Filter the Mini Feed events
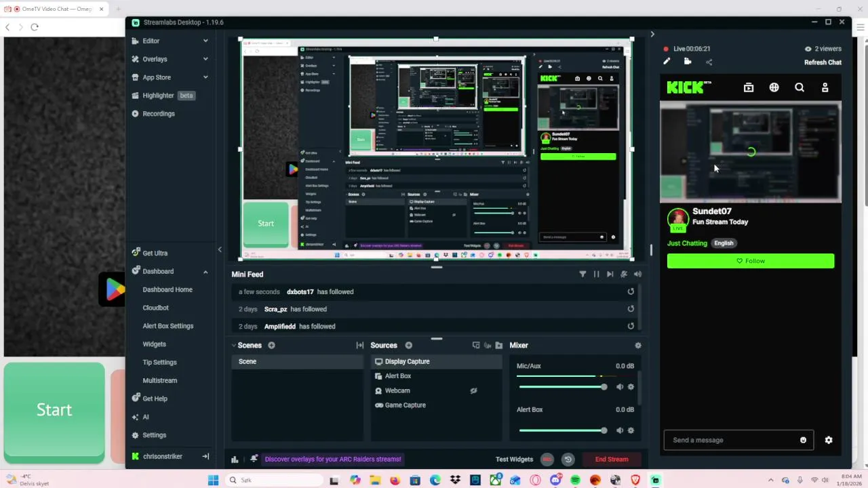Viewport: 868px width, 488px height. click(x=583, y=274)
